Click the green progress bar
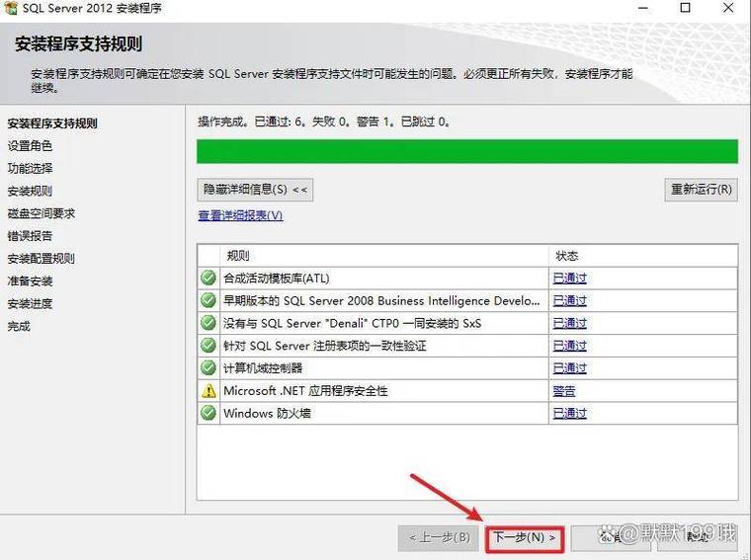Screen dimensions: 751x560 [x=467, y=151]
